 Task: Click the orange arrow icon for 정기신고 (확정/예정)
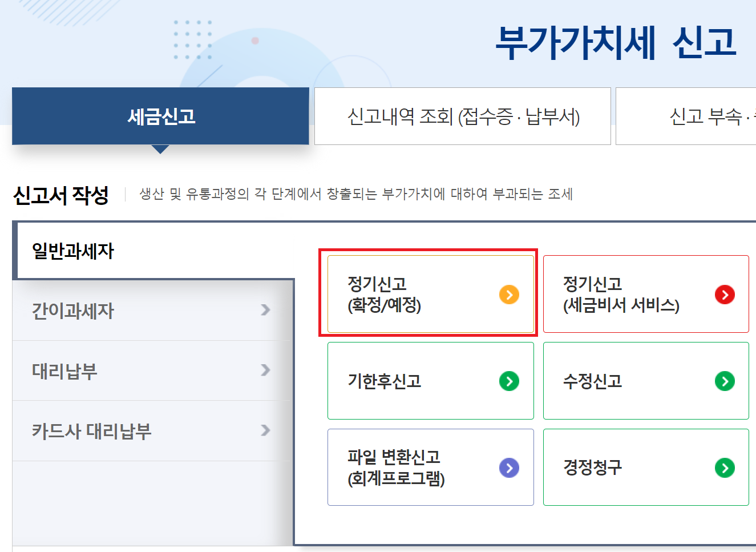(509, 295)
